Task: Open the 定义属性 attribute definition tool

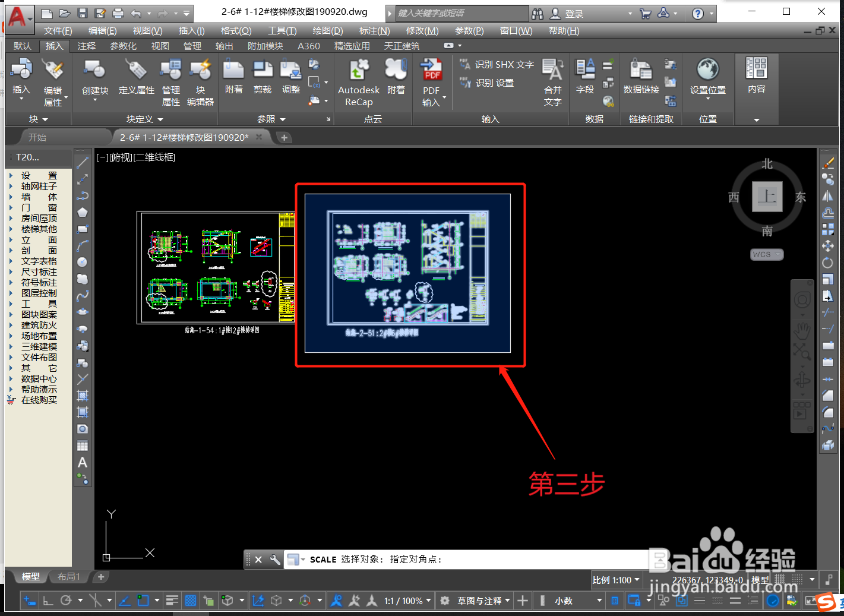Action: 136,77
